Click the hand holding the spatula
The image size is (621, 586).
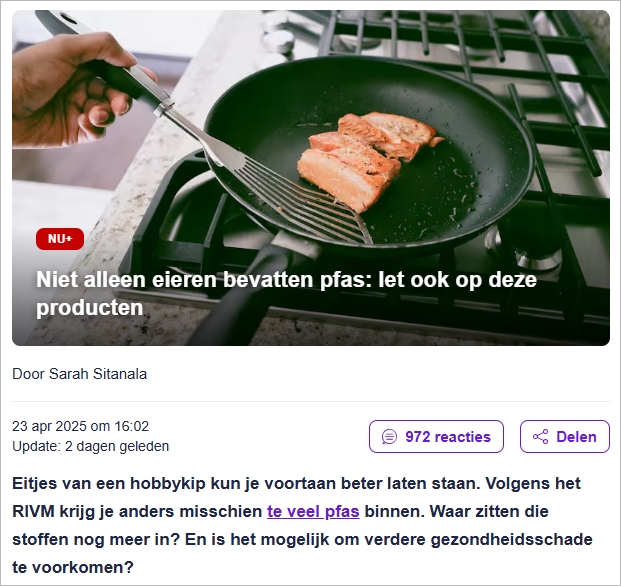click(75, 91)
